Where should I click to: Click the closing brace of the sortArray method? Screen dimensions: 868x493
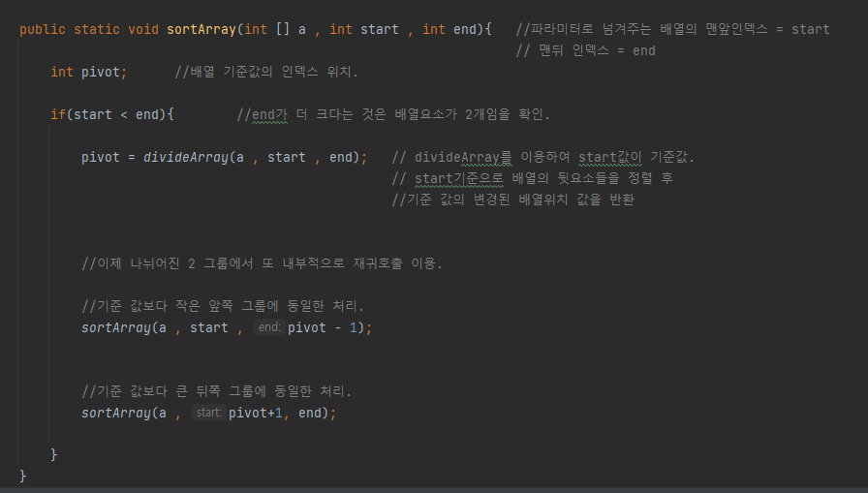[22, 476]
